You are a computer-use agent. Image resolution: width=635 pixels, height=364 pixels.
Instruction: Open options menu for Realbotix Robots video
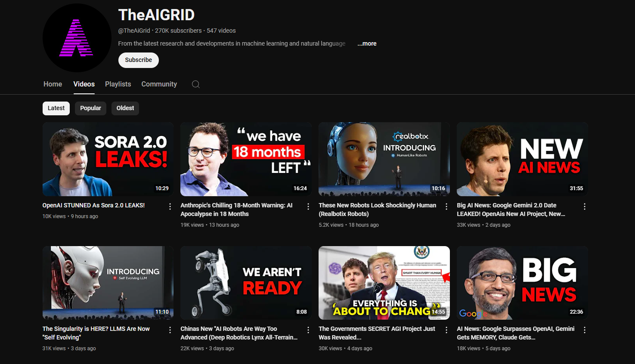click(x=446, y=207)
